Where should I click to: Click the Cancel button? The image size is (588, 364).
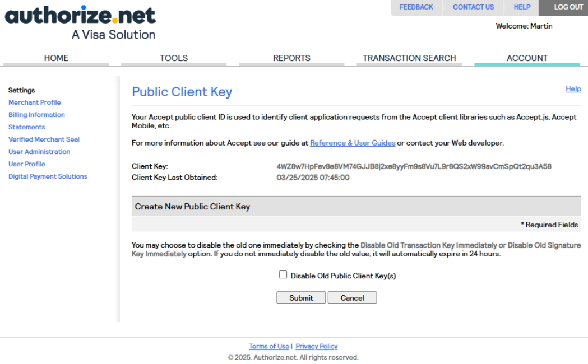[352, 298]
